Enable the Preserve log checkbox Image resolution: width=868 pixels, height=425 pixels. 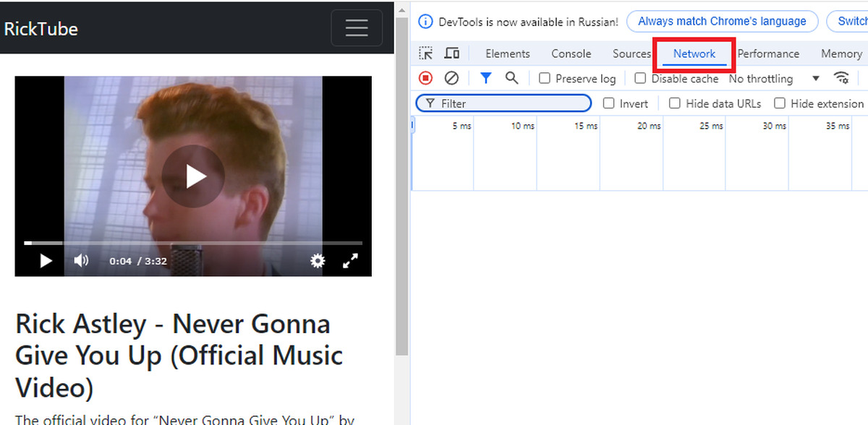click(x=545, y=78)
